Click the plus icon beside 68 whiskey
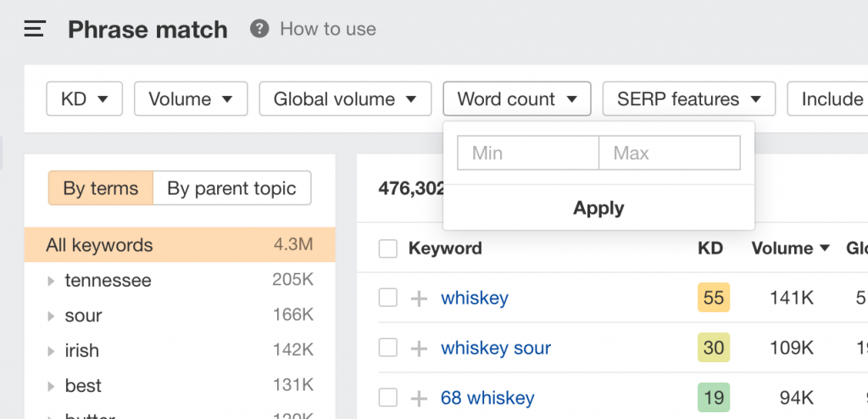Viewport: 868px width, 419px height. click(x=419, y=398)
